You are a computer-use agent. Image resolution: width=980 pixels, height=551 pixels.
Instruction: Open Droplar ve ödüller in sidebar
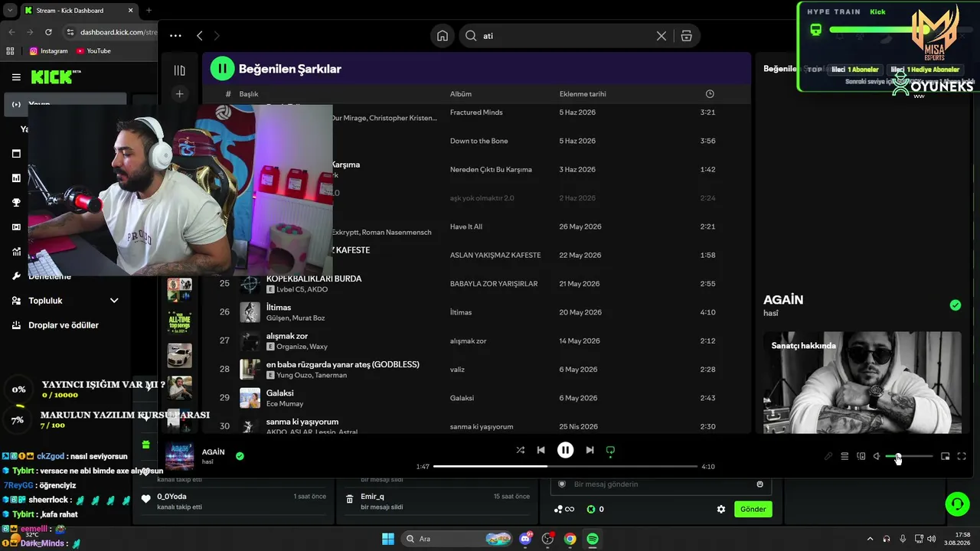tap(64, 325)
